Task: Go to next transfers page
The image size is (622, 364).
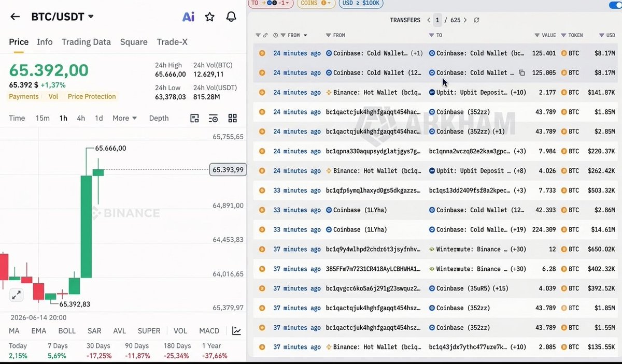Action: coord(465,20)
